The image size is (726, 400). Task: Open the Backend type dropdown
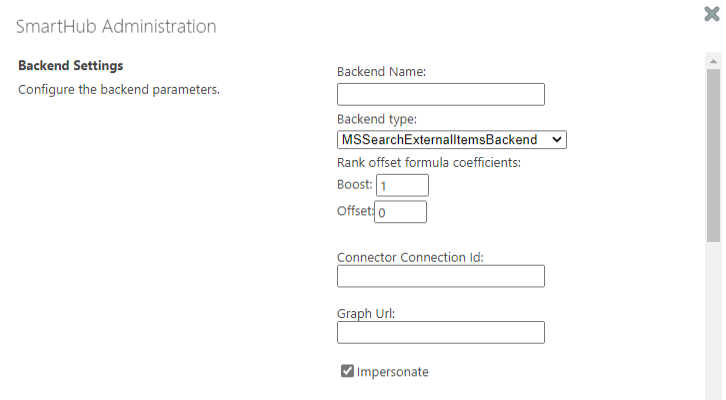click(452, 139)
